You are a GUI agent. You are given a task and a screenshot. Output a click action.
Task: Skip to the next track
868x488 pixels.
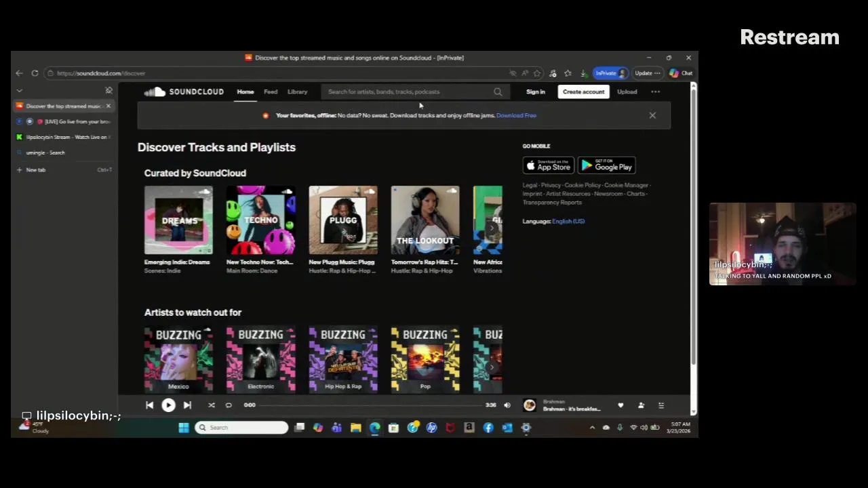187,405
